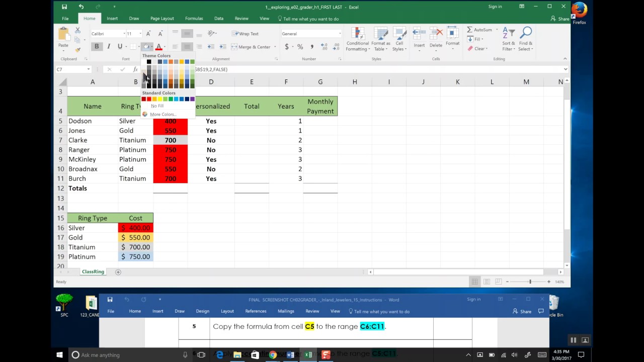Viewport: 644px width, 362px height.
Task: Click the Increase Indent icon
Action: [x=223, y=47]
